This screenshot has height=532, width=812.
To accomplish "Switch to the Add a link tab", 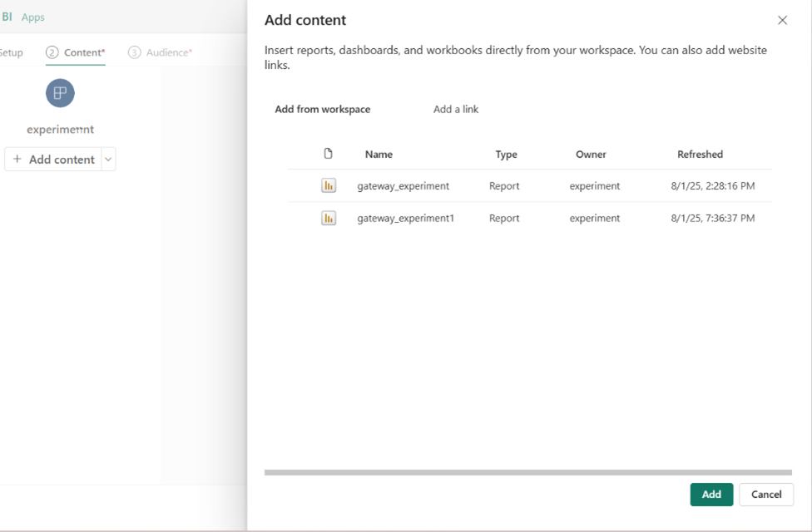I will click(456, 110).
